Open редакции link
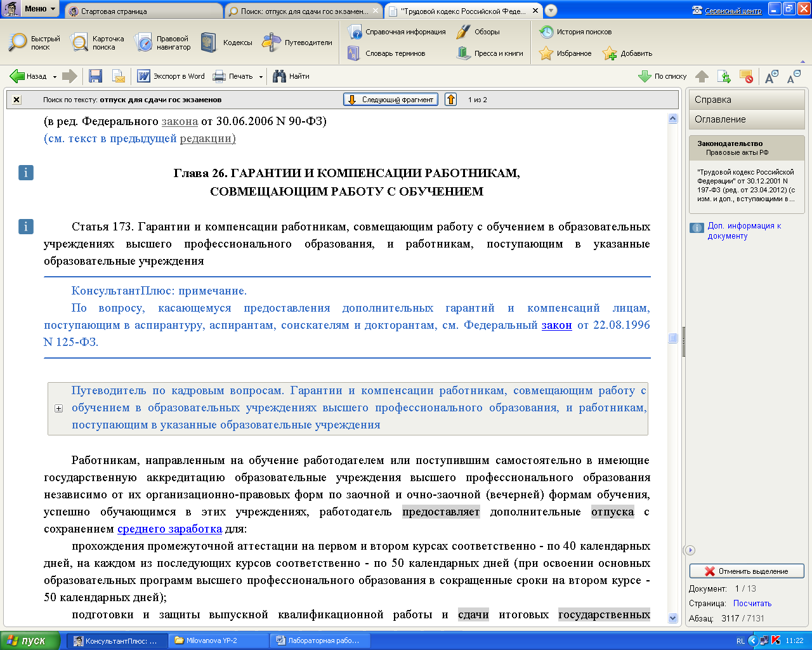Image resolution: width=812 pixels, height=650 pixels. tap(207, 138)
